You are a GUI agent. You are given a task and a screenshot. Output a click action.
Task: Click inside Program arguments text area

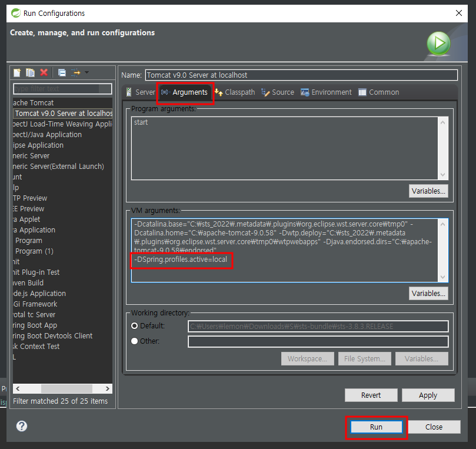click(x=285, y=148)
